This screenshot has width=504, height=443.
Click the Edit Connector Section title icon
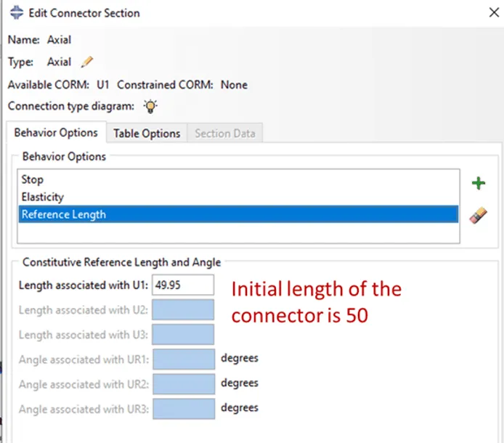[17, 13]
